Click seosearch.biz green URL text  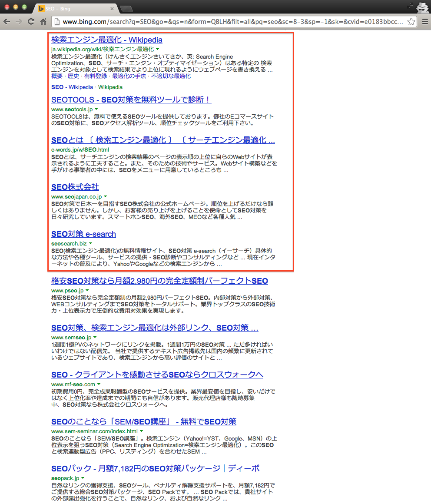click(x=69, y=243)
